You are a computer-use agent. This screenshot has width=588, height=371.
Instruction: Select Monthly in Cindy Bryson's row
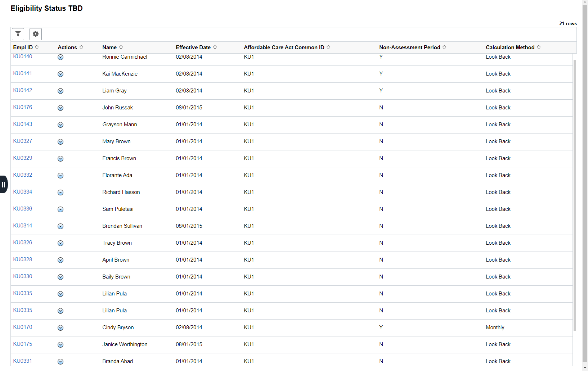(x=495, y=327)
